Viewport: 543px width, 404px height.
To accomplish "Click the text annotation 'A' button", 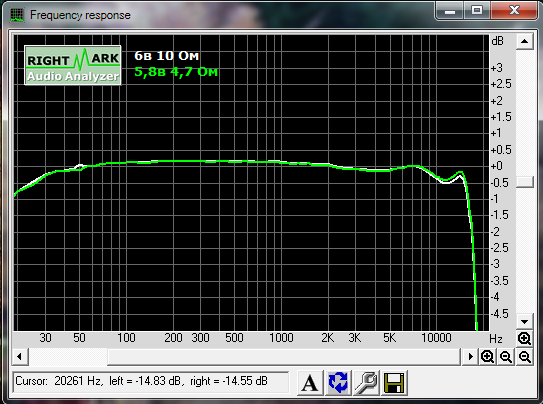I will tap(310, 382).
